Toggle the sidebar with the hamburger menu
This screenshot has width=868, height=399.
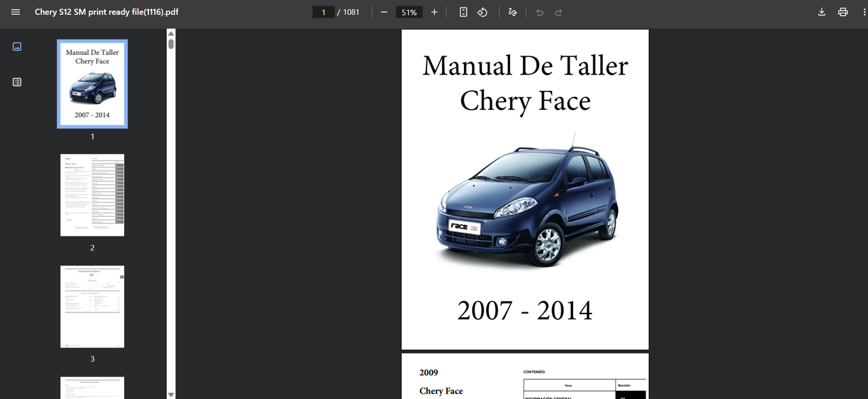point(16,12)
